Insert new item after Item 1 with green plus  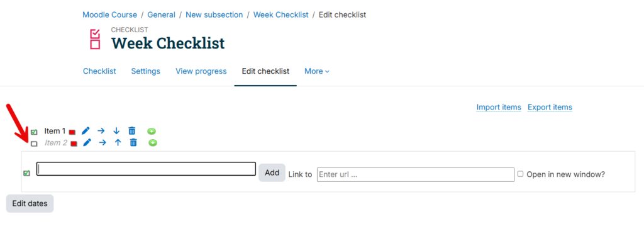(x=152, y=132)
